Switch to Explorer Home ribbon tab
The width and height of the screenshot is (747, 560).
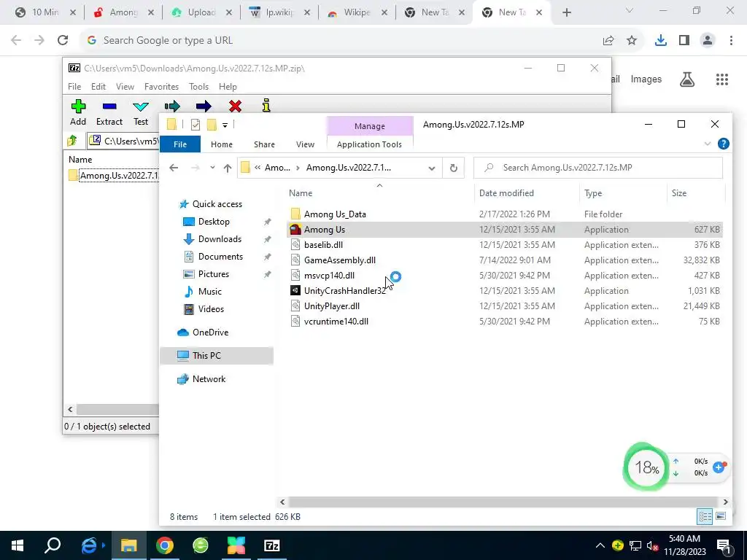[x=222, y=144]
